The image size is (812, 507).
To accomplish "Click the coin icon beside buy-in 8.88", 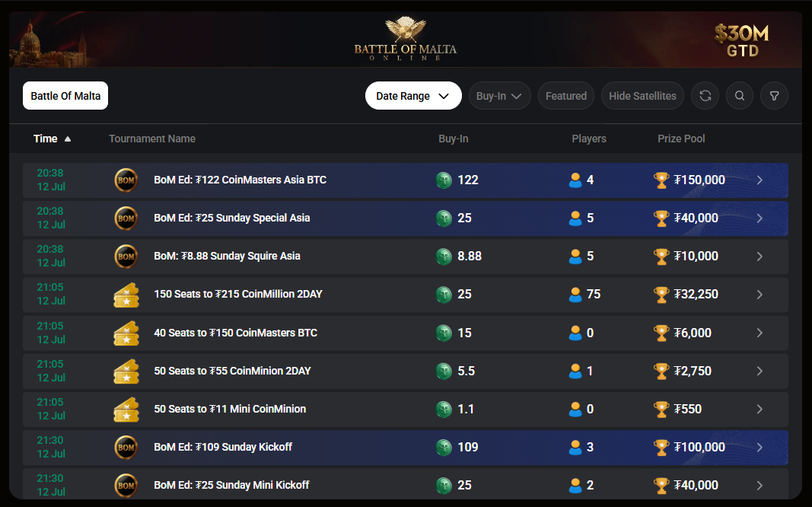I will point(444,257).
